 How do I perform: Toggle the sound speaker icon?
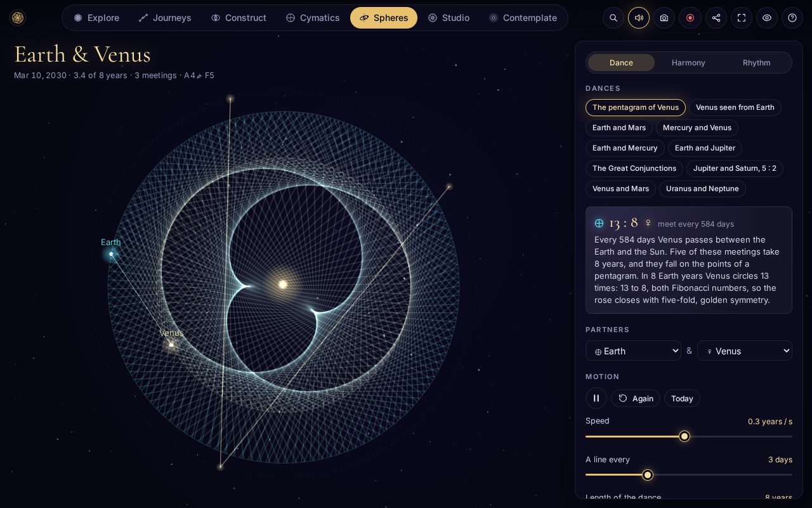[x=639, y=18]
